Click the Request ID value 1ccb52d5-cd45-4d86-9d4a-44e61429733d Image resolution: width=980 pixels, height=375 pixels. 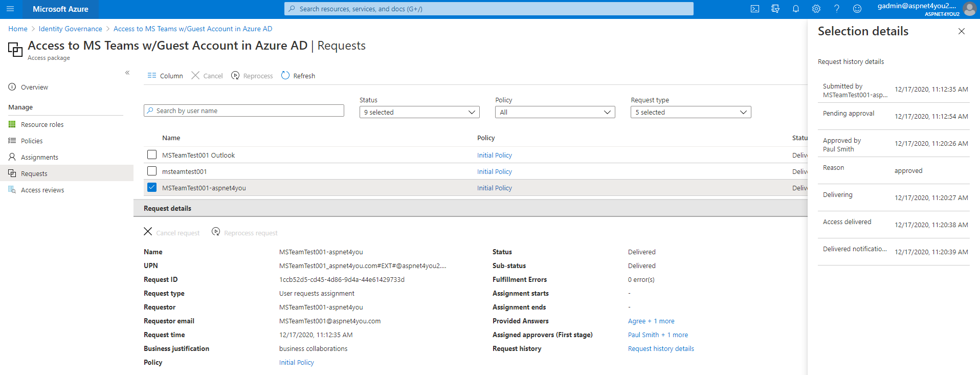coord(342,279)
